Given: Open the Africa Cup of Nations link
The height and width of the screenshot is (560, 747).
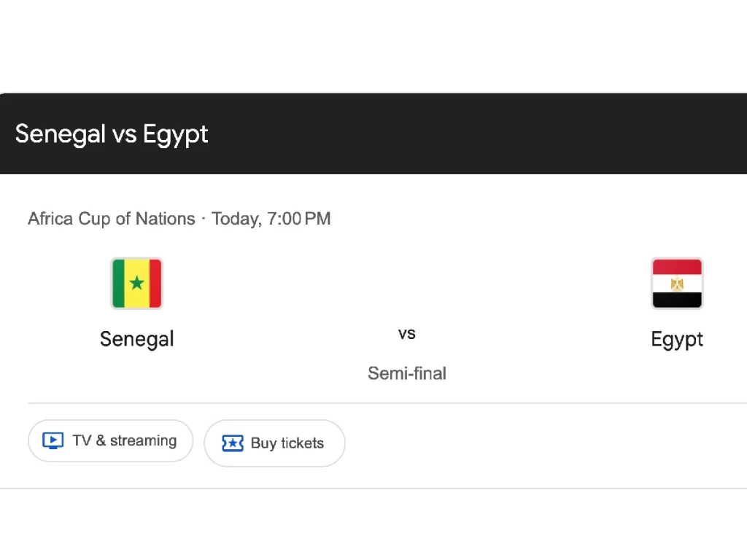Looking at the screenshot, I should 112,219.
